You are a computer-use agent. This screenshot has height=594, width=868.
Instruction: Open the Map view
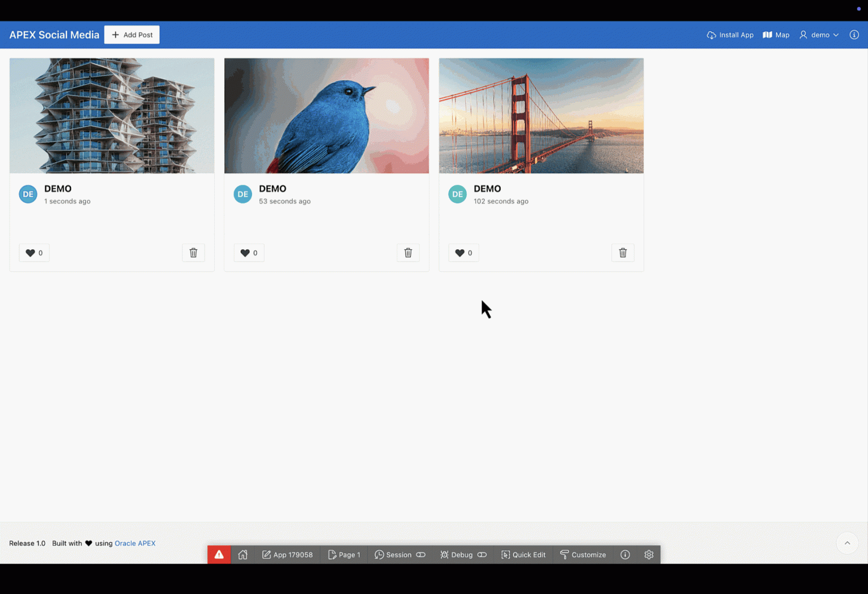[x=775, y=34]
